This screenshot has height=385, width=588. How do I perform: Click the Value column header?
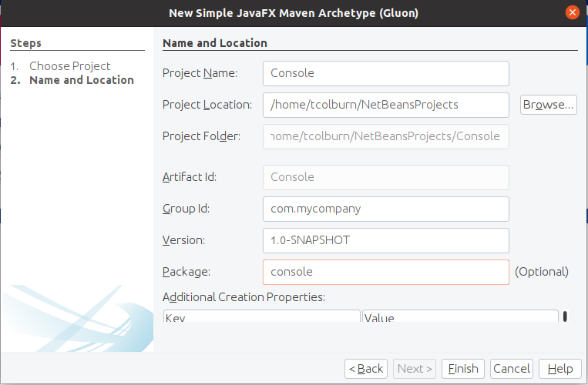[460, 316]
